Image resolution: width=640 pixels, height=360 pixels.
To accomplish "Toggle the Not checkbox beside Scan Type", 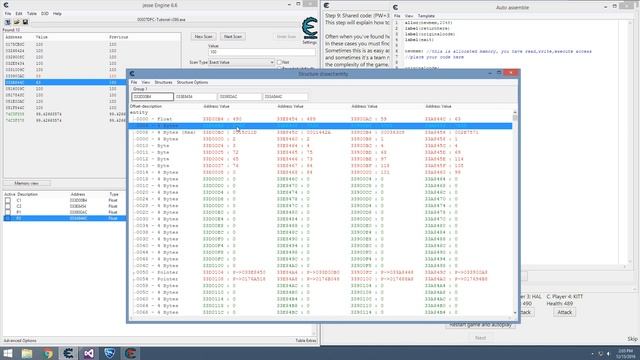I will (x=280, y=62).
